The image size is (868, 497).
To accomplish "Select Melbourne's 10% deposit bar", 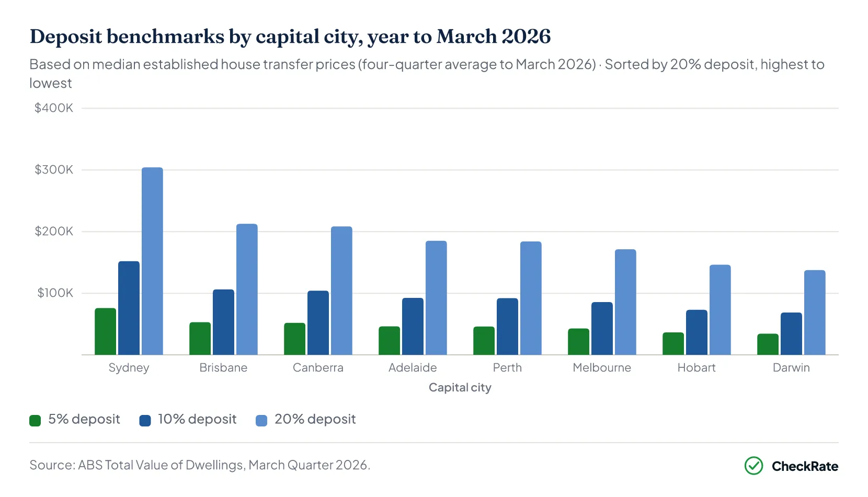I will click(x=602, y=329).
